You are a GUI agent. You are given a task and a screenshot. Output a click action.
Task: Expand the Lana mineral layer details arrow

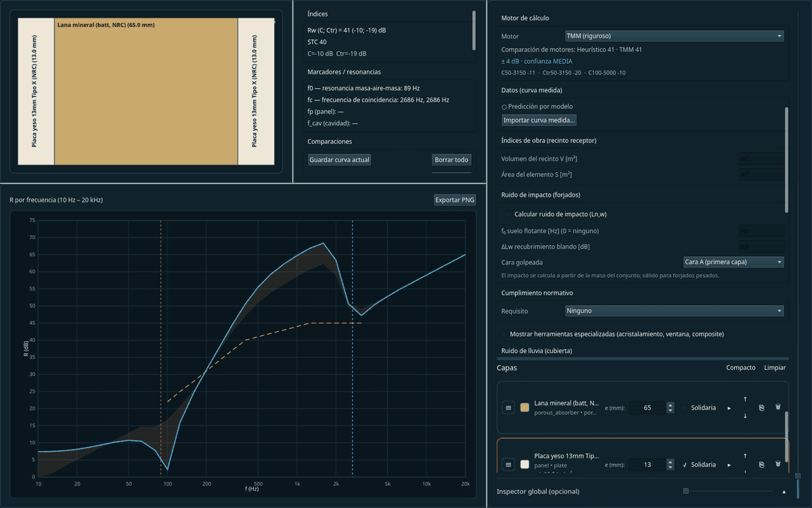click(729, 408)
